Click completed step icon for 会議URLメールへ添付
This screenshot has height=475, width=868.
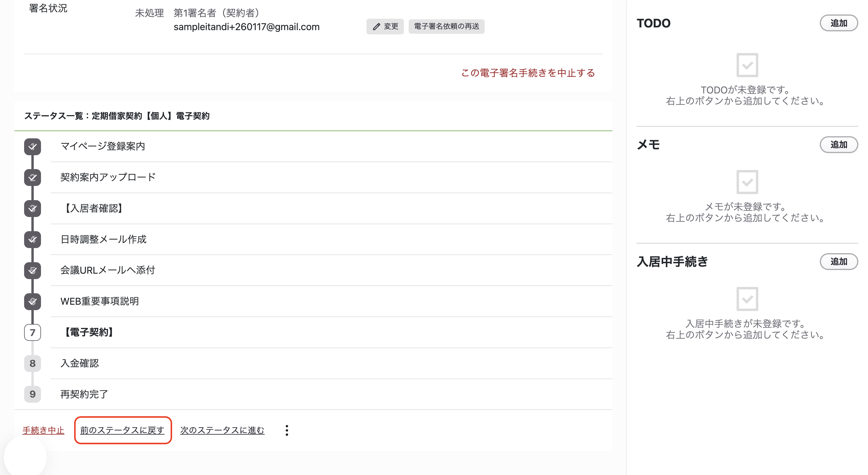pyautogui.click(x=32, y=271)
